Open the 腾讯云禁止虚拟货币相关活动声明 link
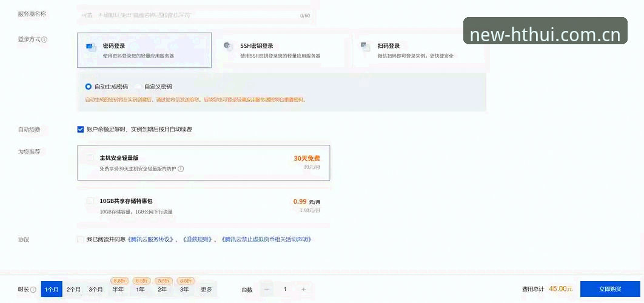The image size is (644, 303). pos(266,239)
